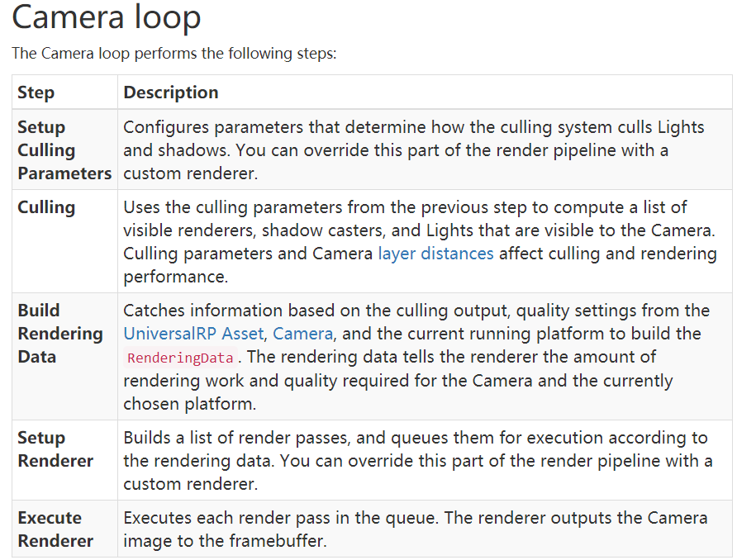The height and width of the screenshot is (560, 737).
Task: Click the Setup Culling Parameters description text
Action: pyautogui.click(x=413, y=150)
